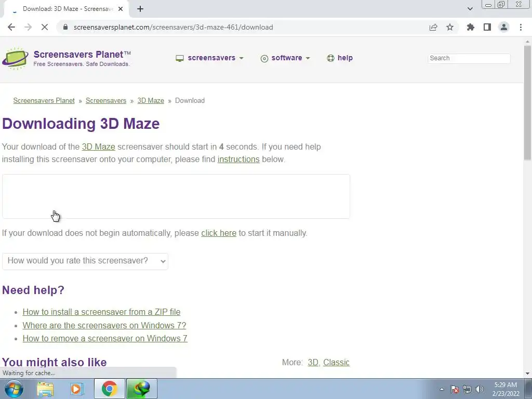Viewport: 532px width, 399px height.
Task: Bookmark this page with the star icon
Action: [450, 27]
